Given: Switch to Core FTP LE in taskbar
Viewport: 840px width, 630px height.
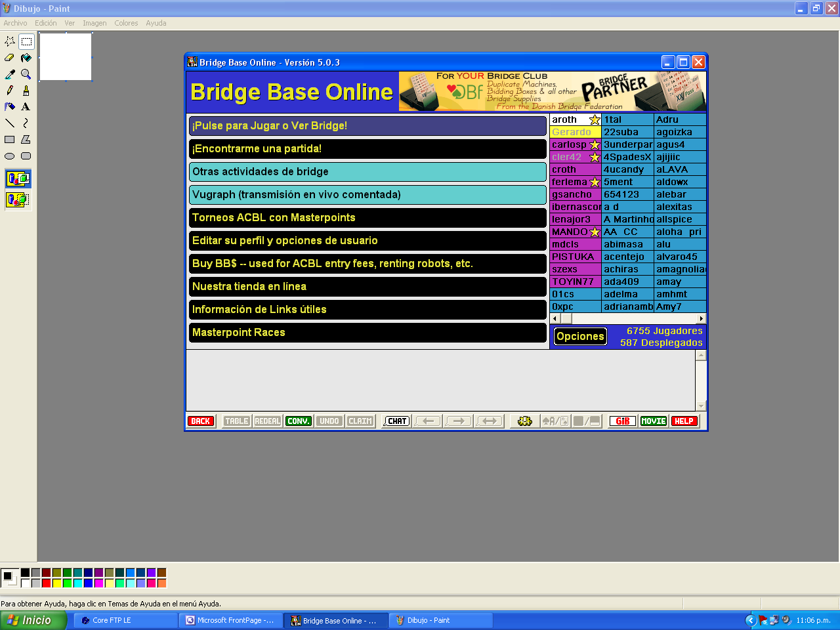Looking at the screenshot, I should (x=125, y=620).
